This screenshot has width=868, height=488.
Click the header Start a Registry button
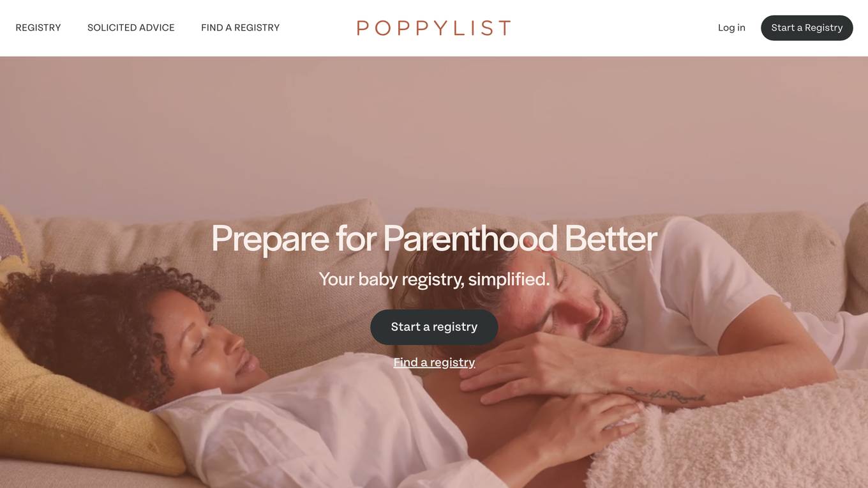pos(807,27)
